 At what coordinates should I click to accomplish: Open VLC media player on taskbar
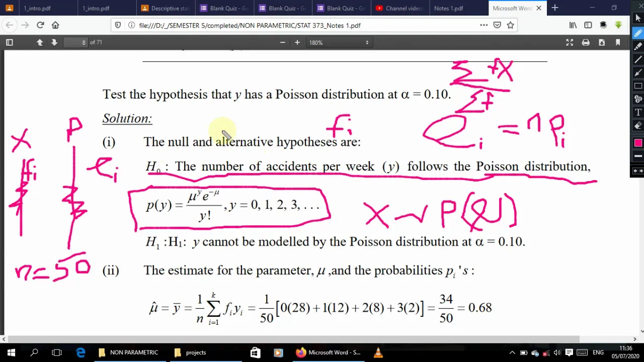(378, 352)
